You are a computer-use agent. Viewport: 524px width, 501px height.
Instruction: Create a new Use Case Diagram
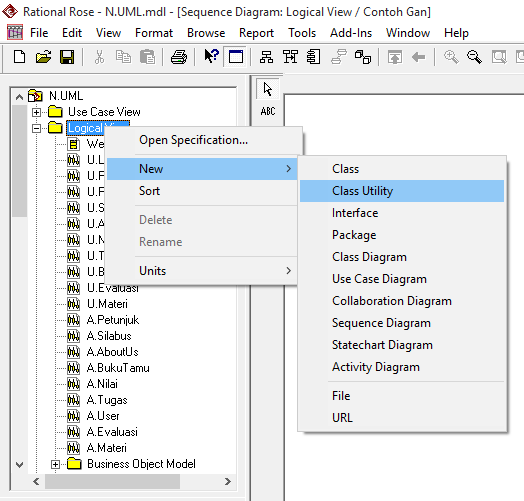tap(402, 279)
